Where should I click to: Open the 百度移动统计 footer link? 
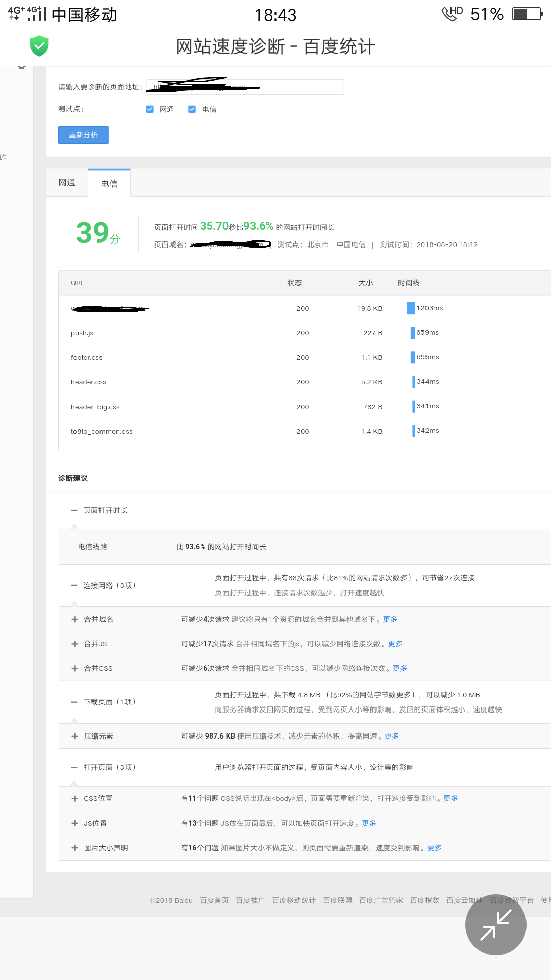tap(294, 900)
